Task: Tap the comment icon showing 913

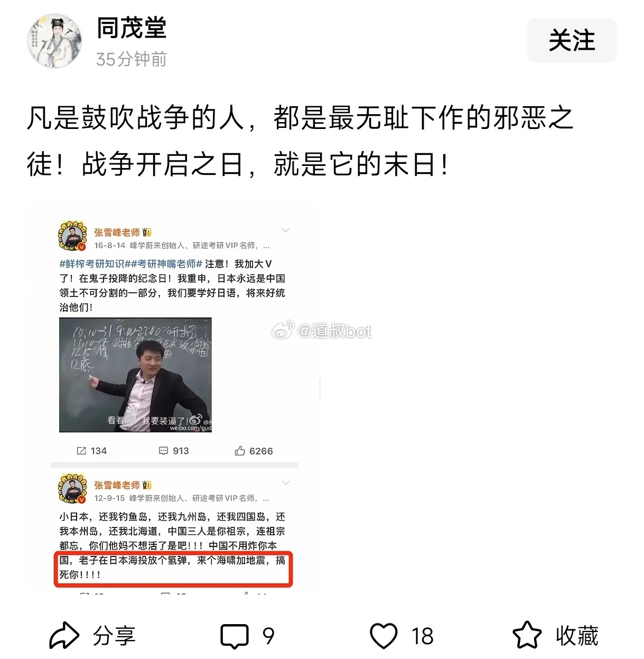Action: click(164, 451)
